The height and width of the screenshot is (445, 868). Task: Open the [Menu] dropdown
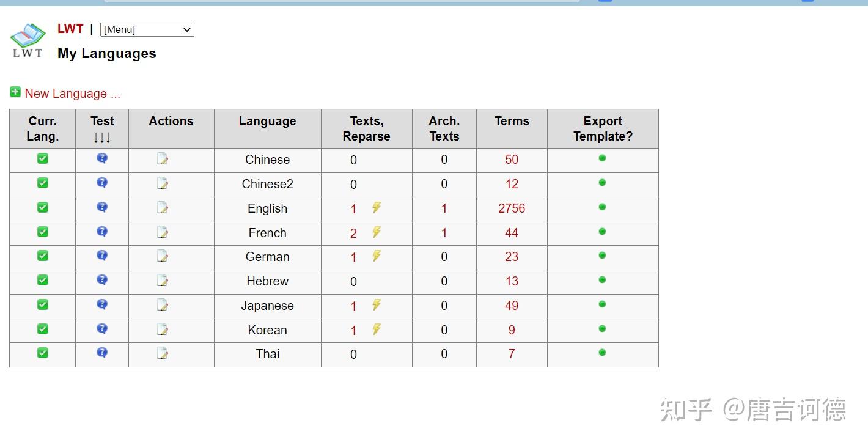point(147,29)
